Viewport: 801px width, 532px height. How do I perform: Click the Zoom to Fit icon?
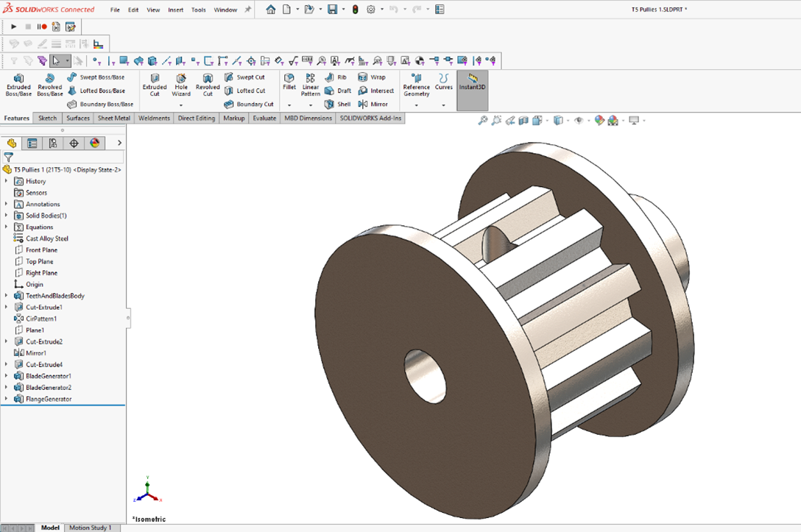pyautogui.click(x=483, y=121)
